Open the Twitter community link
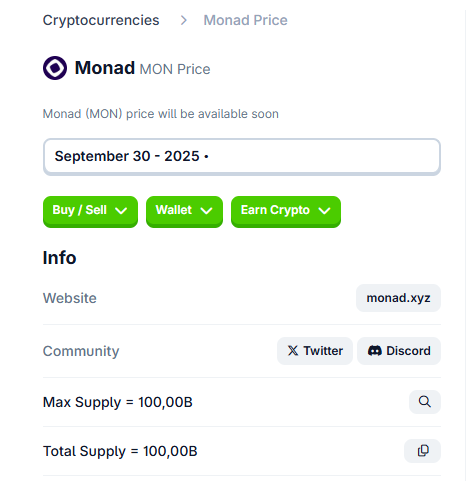 pos(315,351)
